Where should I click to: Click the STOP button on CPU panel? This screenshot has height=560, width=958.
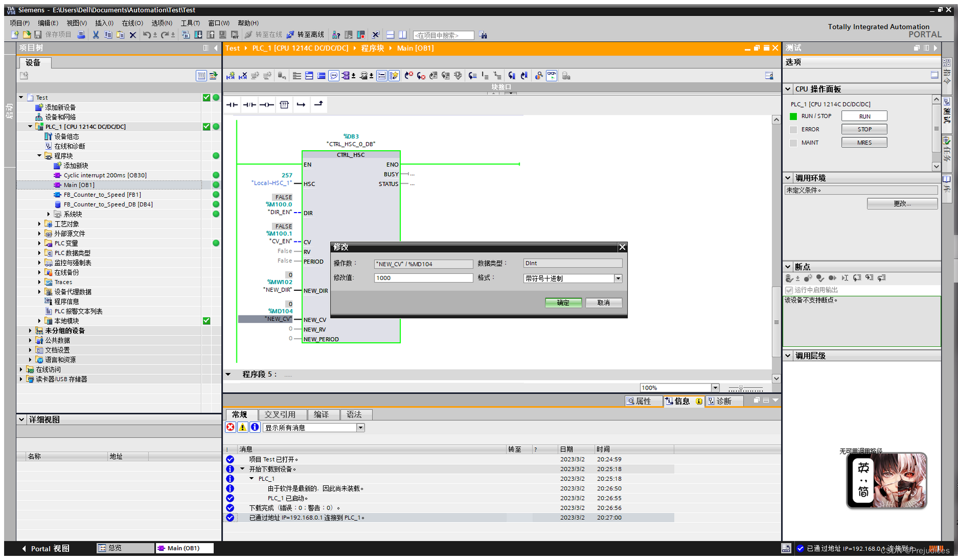[864, 130]
